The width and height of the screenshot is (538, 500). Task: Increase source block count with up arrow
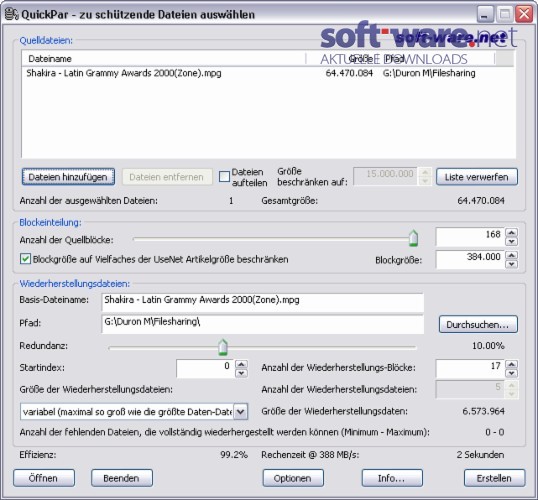coord(512,233)
